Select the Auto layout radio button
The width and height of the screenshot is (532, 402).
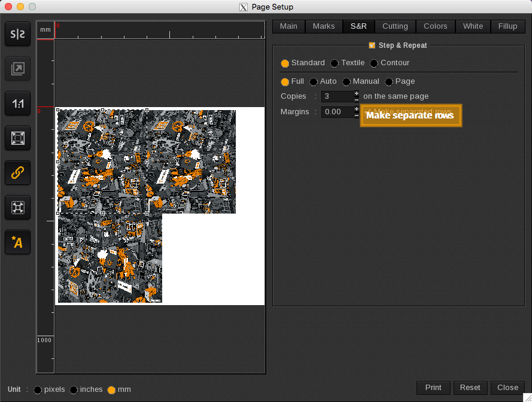(x=314, y=82)
